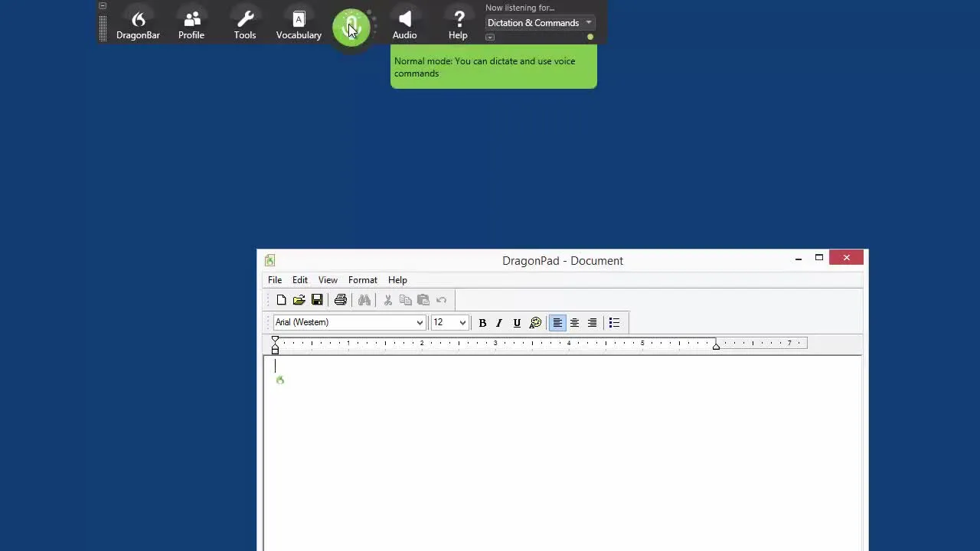Expand the Arial (Western) font dropdown
The image size is (980, 551).
click(420, 322)
